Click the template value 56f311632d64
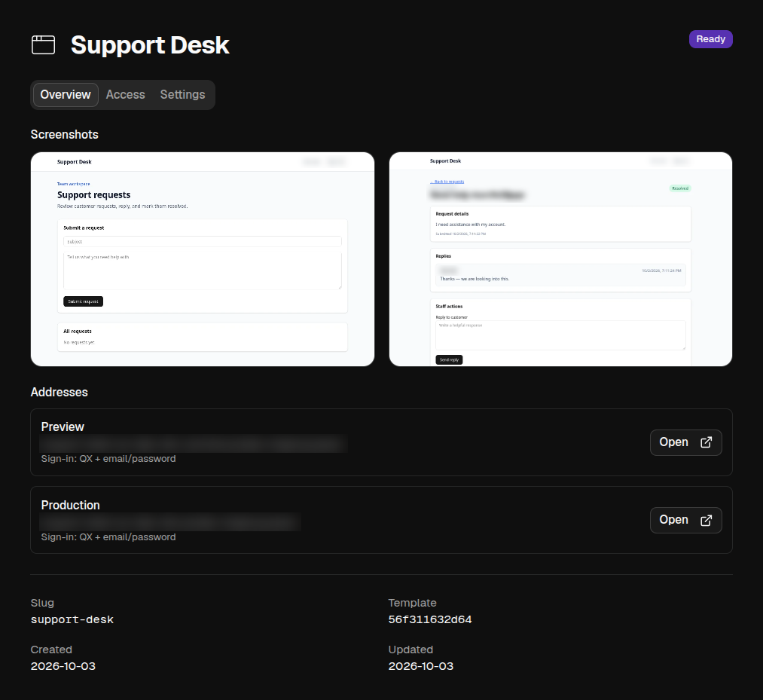Viewport: 763px width, 700px height. click(x=429, y=619)
